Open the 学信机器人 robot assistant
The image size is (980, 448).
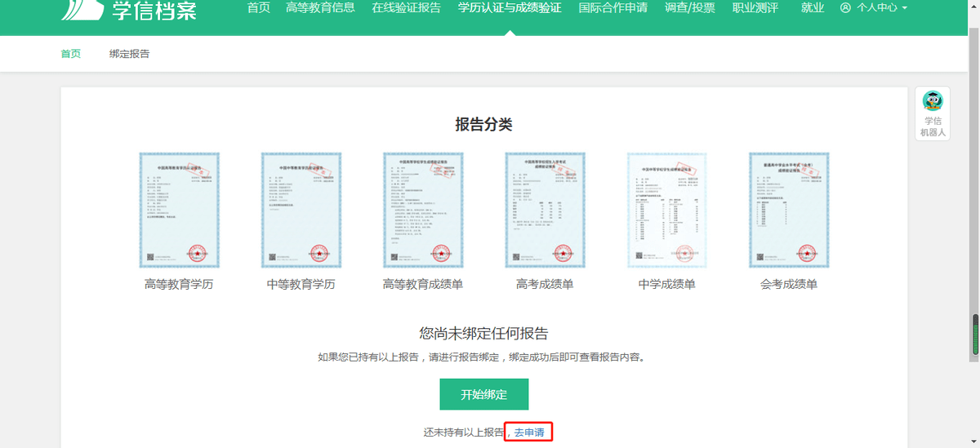(932, 113)
